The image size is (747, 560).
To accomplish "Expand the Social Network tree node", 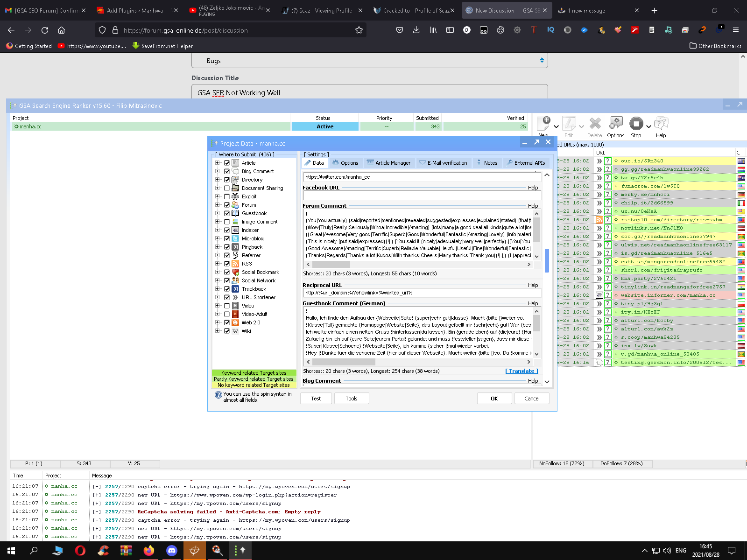I will click(x=217, y=280).
